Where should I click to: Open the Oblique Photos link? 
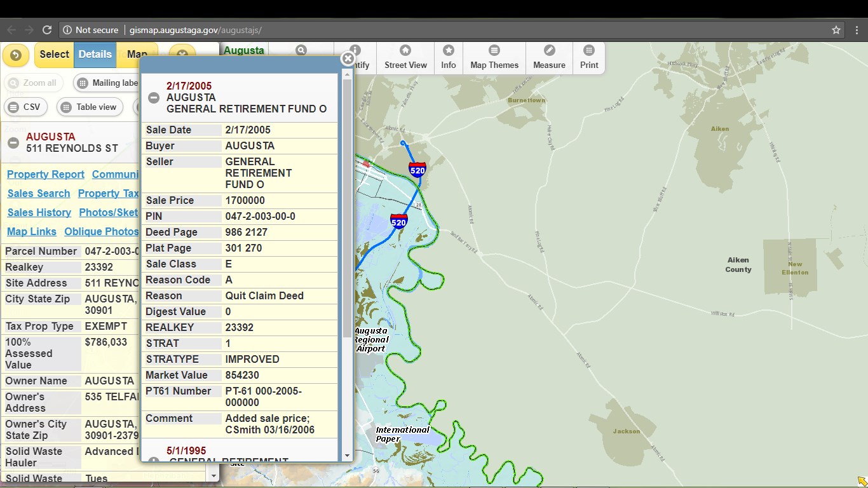[x=101, y=231]
